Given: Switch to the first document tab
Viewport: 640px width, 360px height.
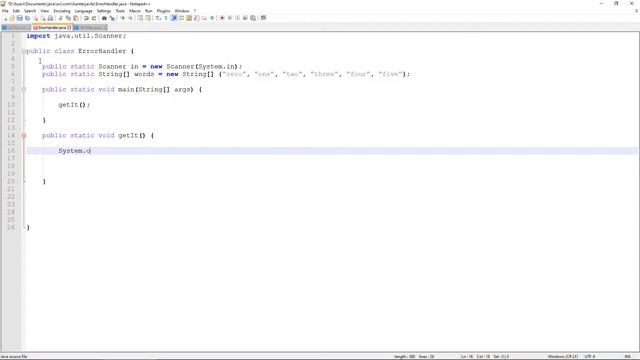Looking at the screenshot, I should (x=16, y=27).
